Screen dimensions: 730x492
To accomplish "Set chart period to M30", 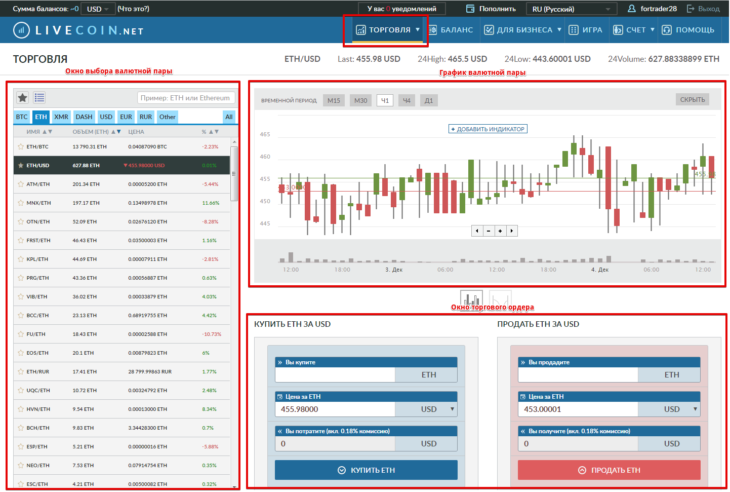I will pos(360,100).
